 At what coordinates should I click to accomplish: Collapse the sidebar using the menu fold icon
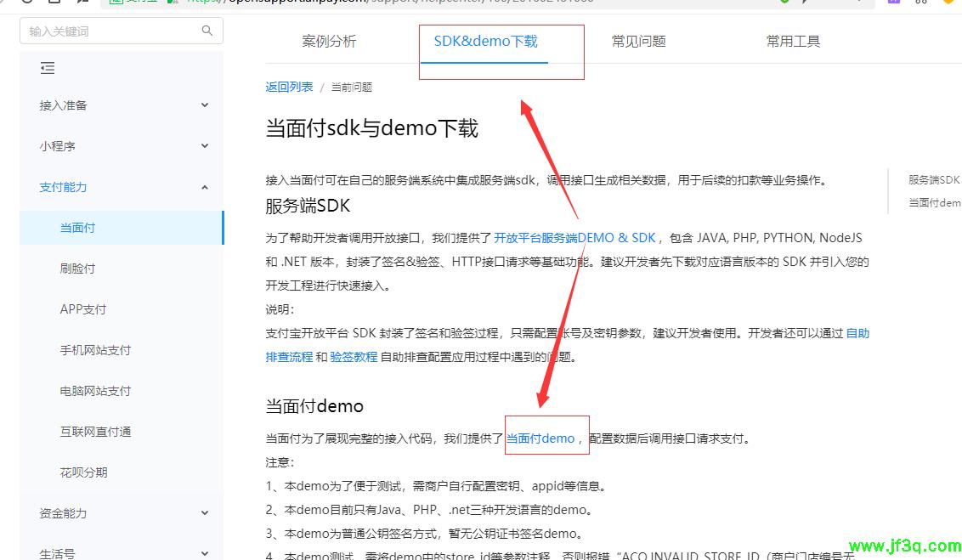pos(48,68)
